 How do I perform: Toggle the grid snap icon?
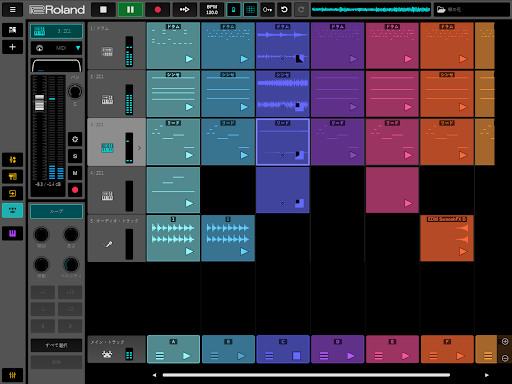(251, 10)
